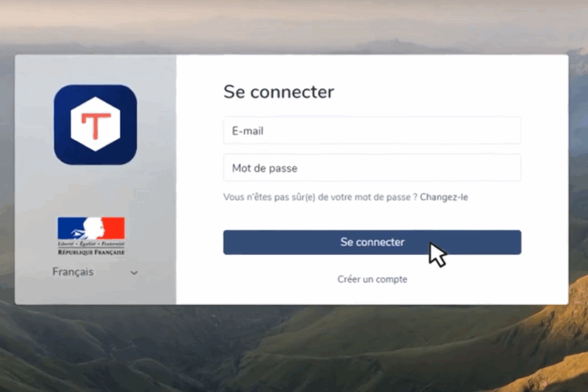Click the red stripe of the French flag
The image size is (588, 392).
(114, 228)
